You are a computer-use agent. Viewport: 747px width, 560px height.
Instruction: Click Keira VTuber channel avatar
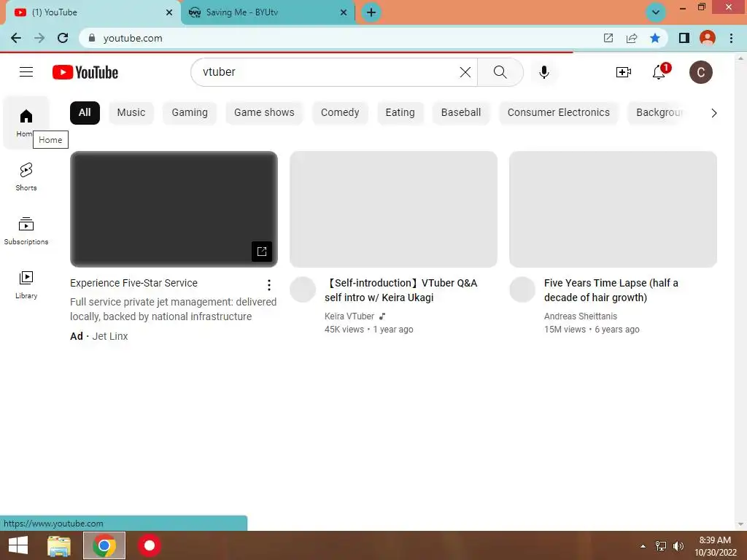point(303,289)
